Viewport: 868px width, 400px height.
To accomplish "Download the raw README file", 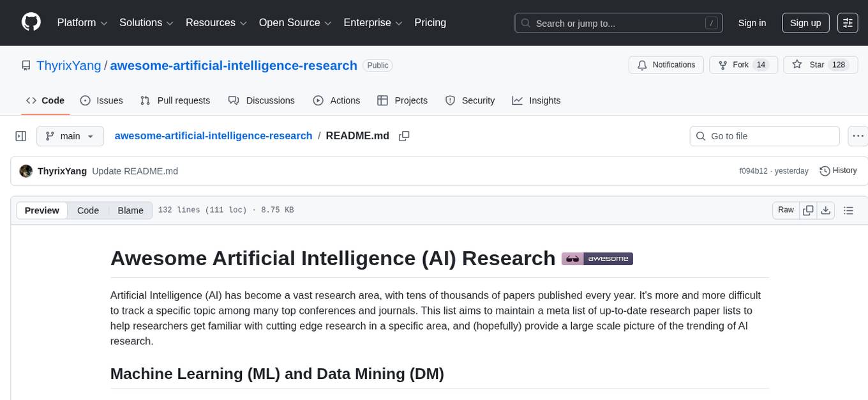I will click(x=826, y=210).
